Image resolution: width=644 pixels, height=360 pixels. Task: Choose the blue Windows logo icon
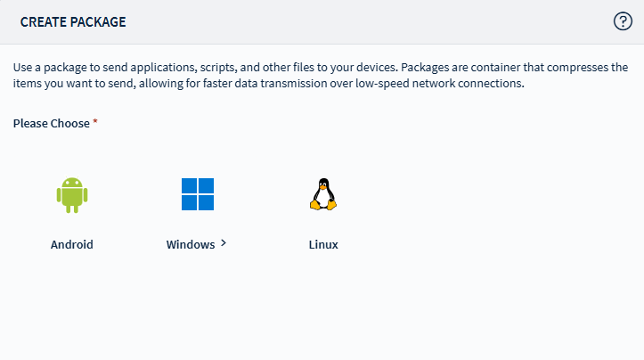[197, 194]
